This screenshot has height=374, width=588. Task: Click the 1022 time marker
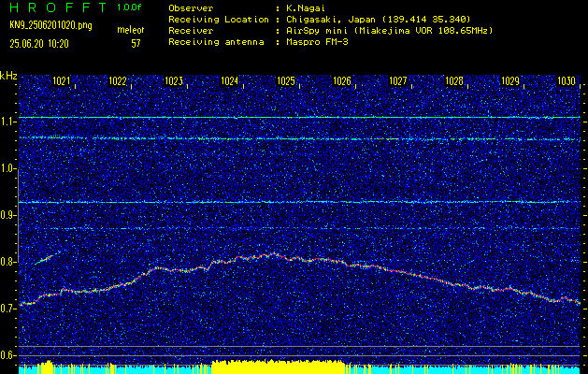tap(118, 80)
